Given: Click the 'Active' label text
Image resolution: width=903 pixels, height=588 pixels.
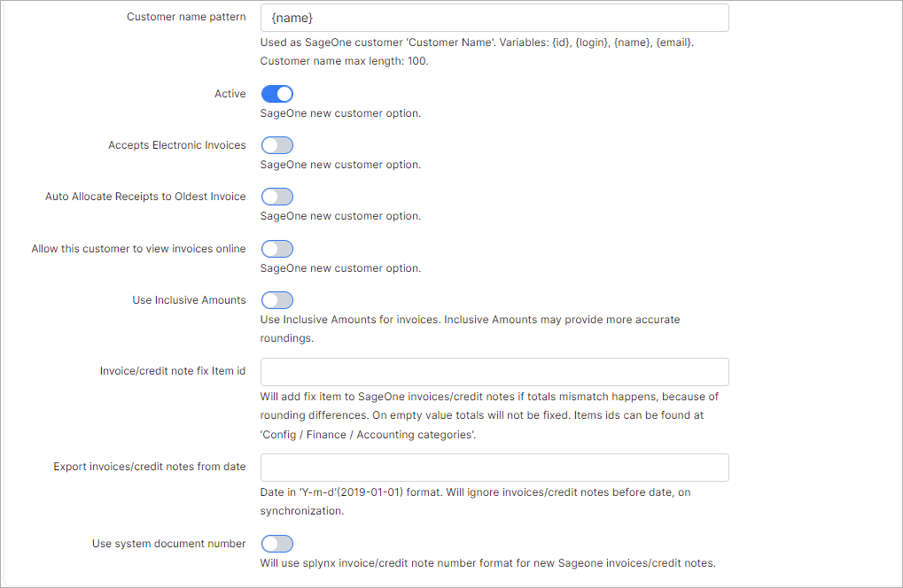Looking at the screenshot, I should (x=230, y=94).
